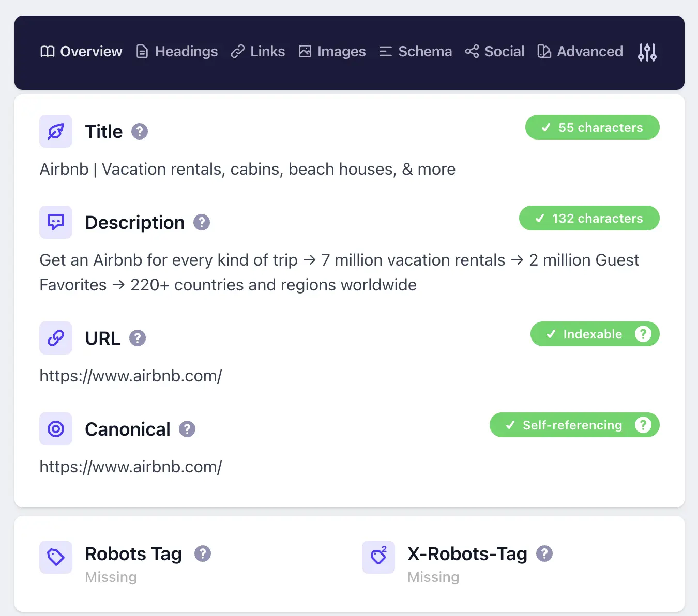Viewport: 698px width, 616px height.
Task: Open the Advanced tab
Action: tap(580, 52)
